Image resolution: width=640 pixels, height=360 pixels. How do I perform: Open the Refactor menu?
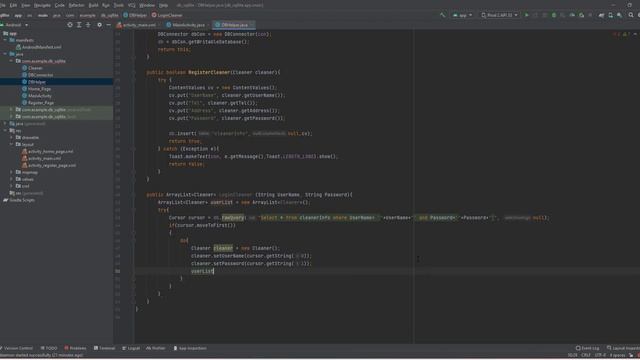tap(76, 5)
